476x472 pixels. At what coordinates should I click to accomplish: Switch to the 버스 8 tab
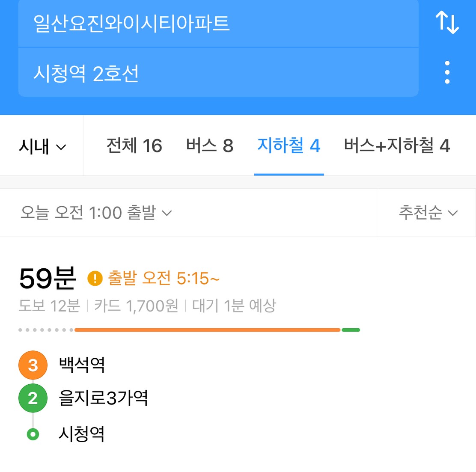[210, 145]
